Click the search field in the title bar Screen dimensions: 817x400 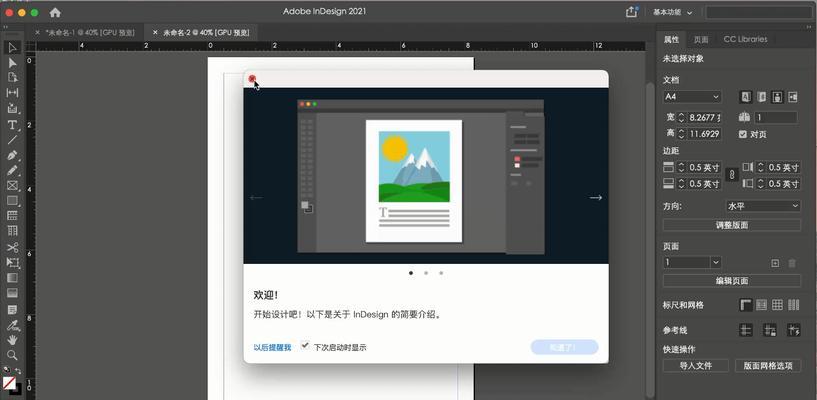758,12
